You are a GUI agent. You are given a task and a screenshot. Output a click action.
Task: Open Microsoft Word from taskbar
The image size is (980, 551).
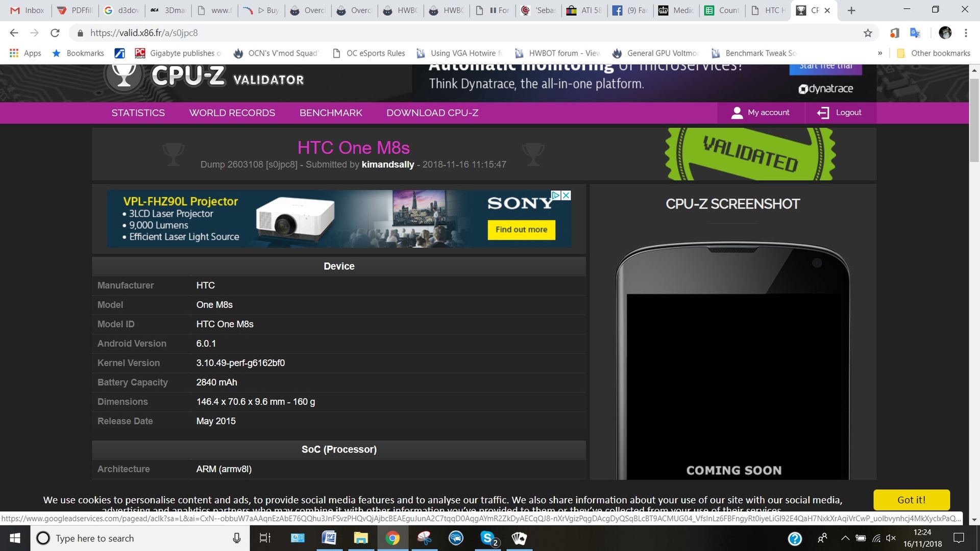329,538
